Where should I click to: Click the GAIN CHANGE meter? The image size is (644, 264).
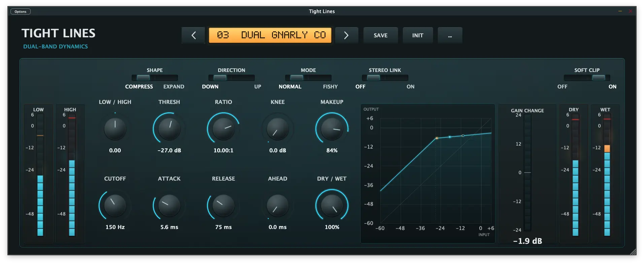click(528, 173)
